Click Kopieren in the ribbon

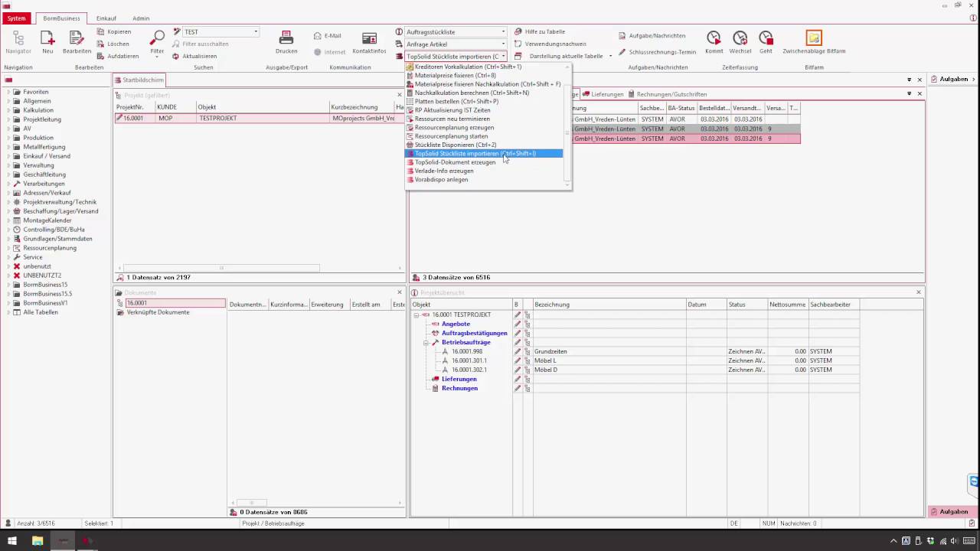(114, 32)
